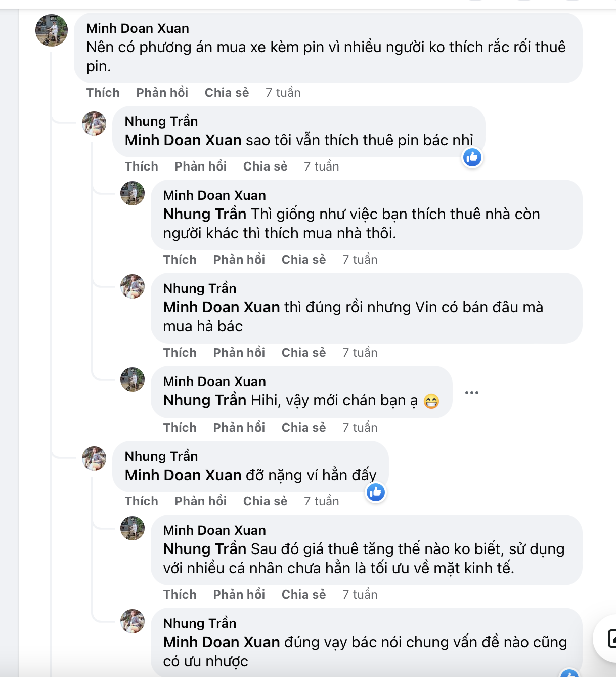The height and width of the screenshot is (677, 616).
Task: Click the "Minh Doan Xuan" mention in the "đỡ nặng ví" comment
Action: tap(183, 475)
